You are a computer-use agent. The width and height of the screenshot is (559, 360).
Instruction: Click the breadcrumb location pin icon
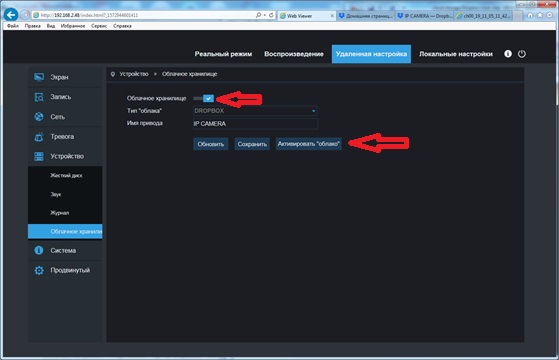[113, 74]
